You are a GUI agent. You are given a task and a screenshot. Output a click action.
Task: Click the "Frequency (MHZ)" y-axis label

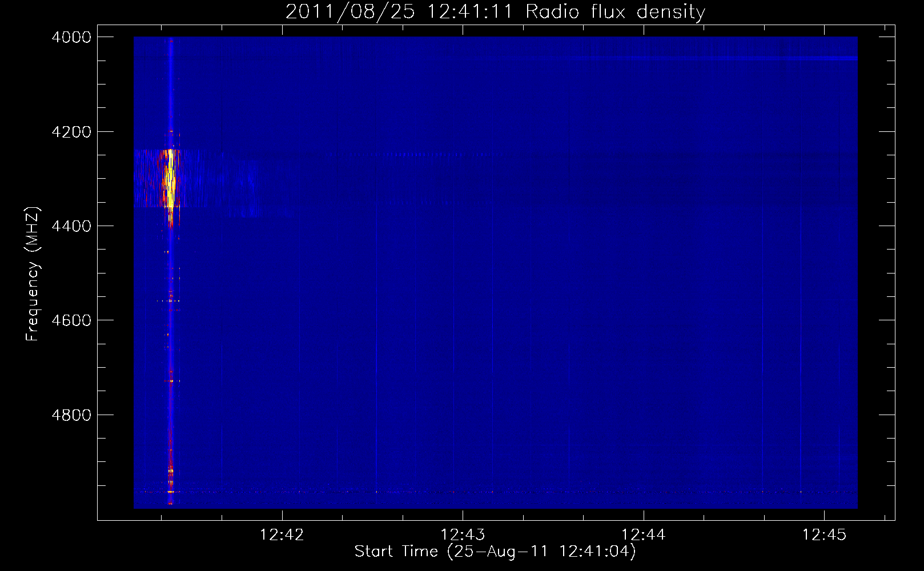pos(33,274)
